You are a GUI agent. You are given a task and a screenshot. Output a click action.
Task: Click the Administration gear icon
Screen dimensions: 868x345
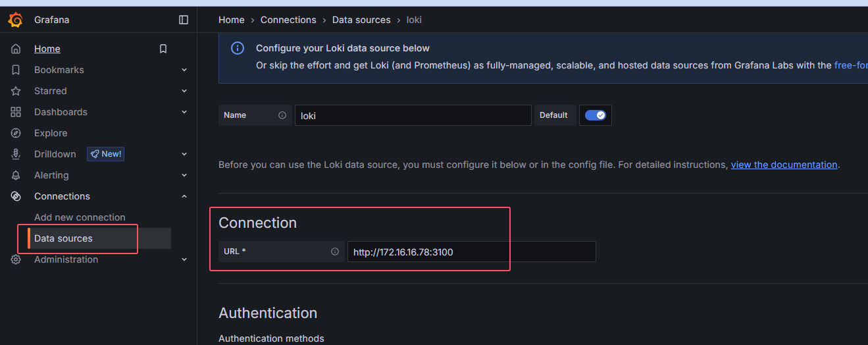tap(16, 259)
